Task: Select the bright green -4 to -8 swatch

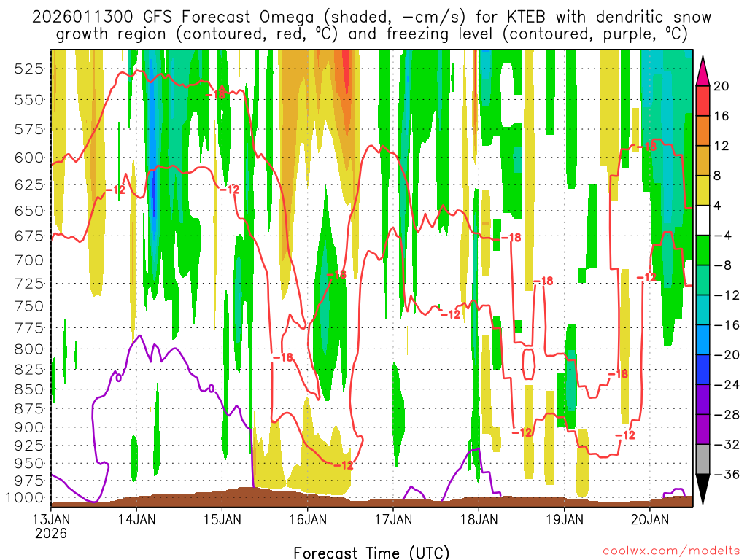Action: (x=703, y=250)
